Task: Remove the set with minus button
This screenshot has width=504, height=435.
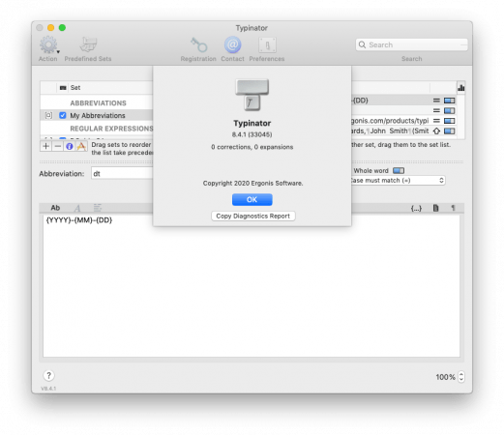Action: (x=58, y=146)
